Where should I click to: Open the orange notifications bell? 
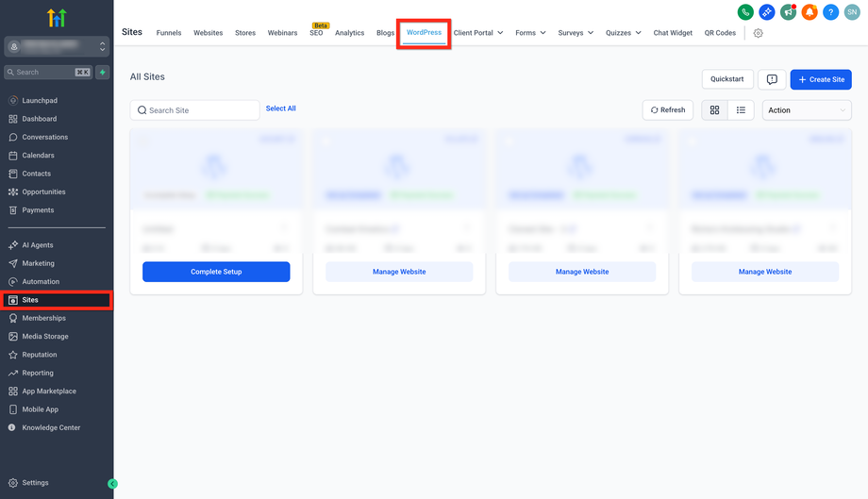click(x=810, y=11)
